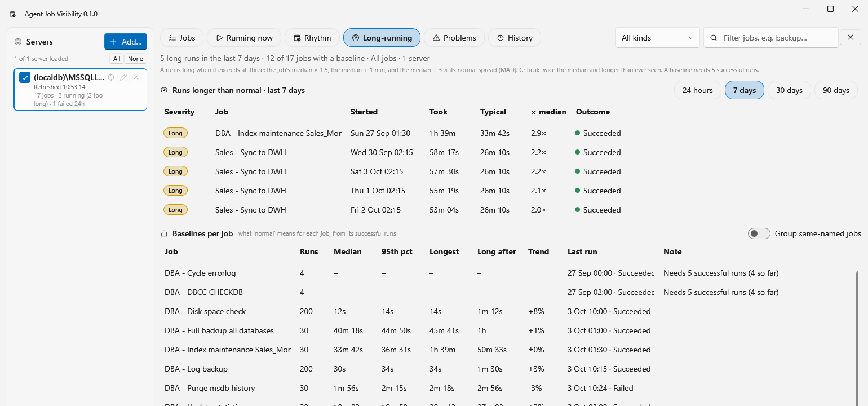Remove the (localdb)\MSSQLL server
The image size is (868, 406).
coord(136,77)
